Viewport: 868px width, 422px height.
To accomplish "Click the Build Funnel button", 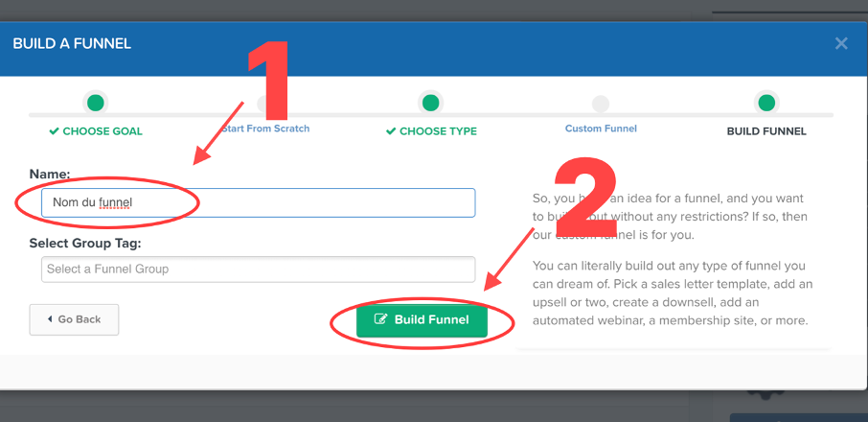I will 422,319.
